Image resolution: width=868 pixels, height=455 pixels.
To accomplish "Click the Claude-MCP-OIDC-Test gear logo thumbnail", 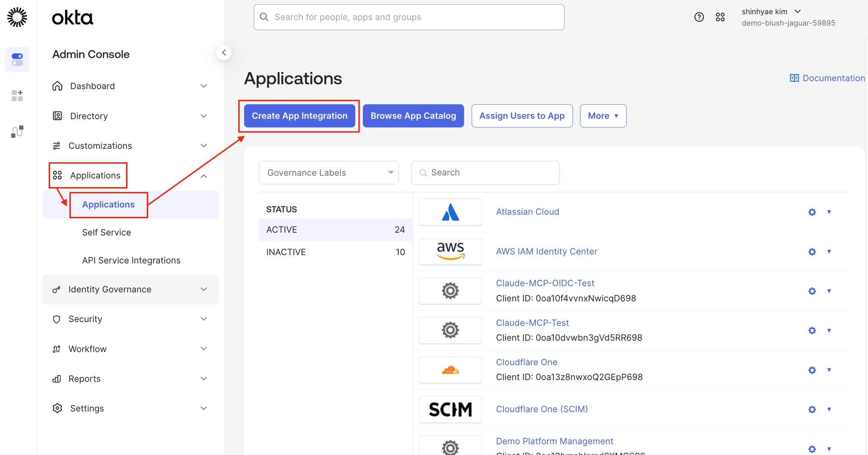I will click(451, 291).
